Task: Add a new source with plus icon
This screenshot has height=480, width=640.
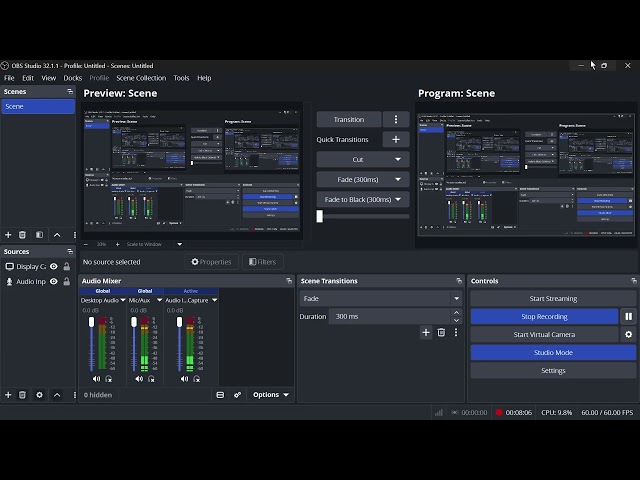Action: tap(8, 395)
